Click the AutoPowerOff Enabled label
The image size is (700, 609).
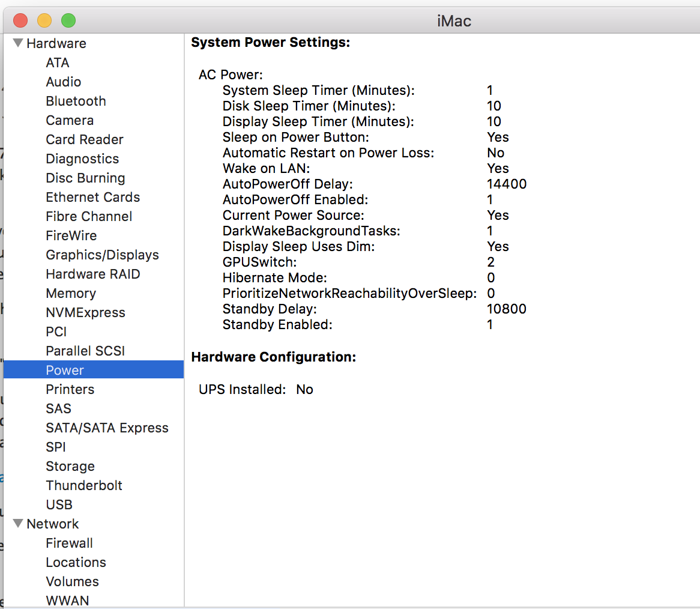[x=295, y=199]
